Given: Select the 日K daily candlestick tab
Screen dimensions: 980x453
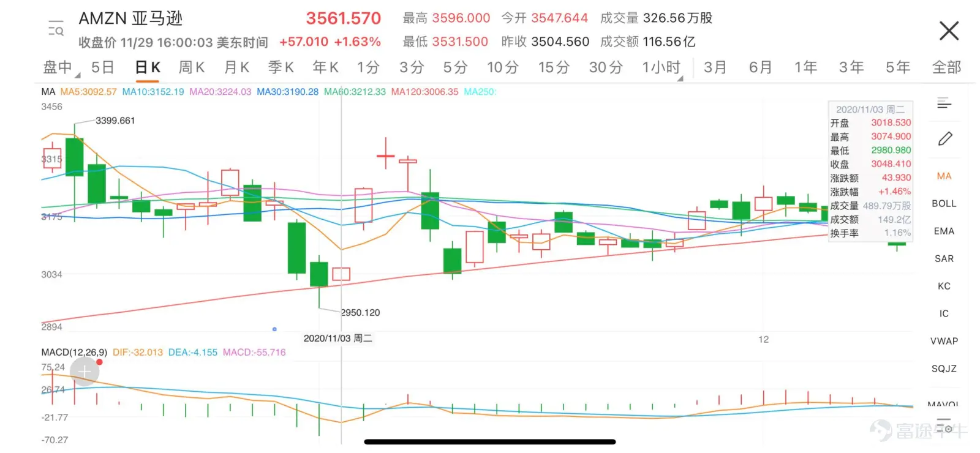Looking at the screenshot, I should [148, 67].
